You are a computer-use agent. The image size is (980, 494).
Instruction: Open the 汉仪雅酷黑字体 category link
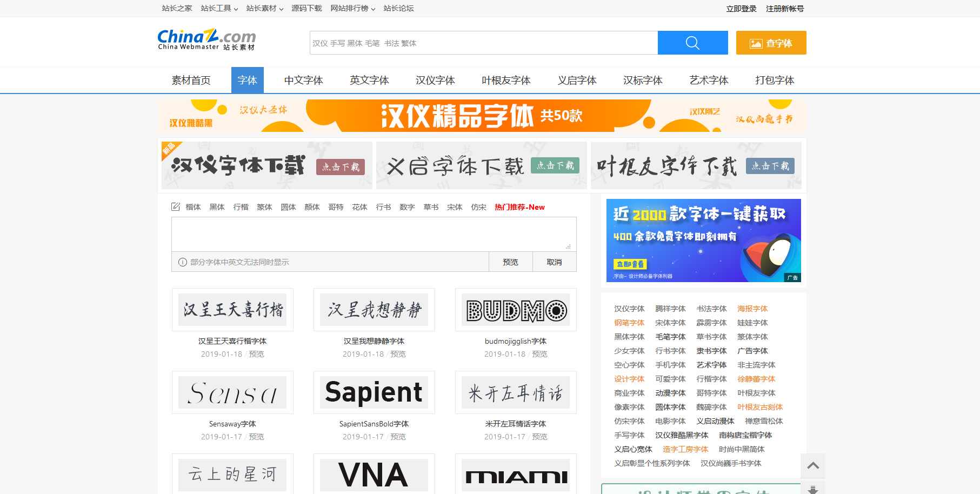pyautogui.click(x=682, y=435)
